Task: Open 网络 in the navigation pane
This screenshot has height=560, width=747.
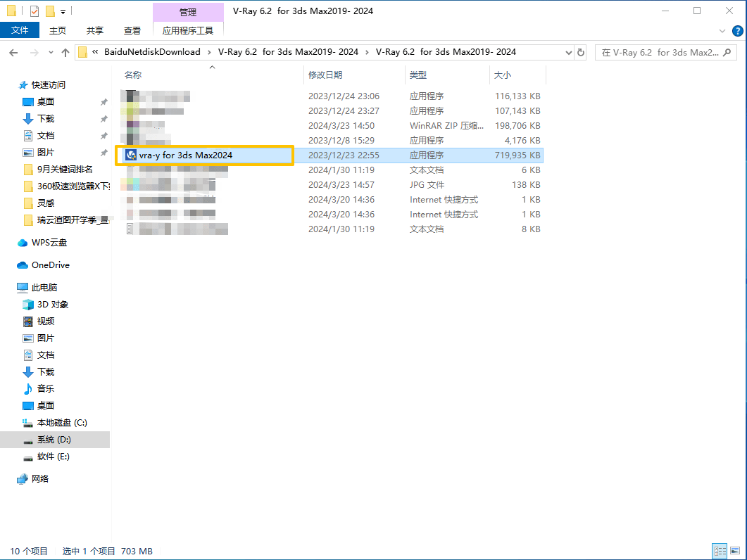Action: 33,478
